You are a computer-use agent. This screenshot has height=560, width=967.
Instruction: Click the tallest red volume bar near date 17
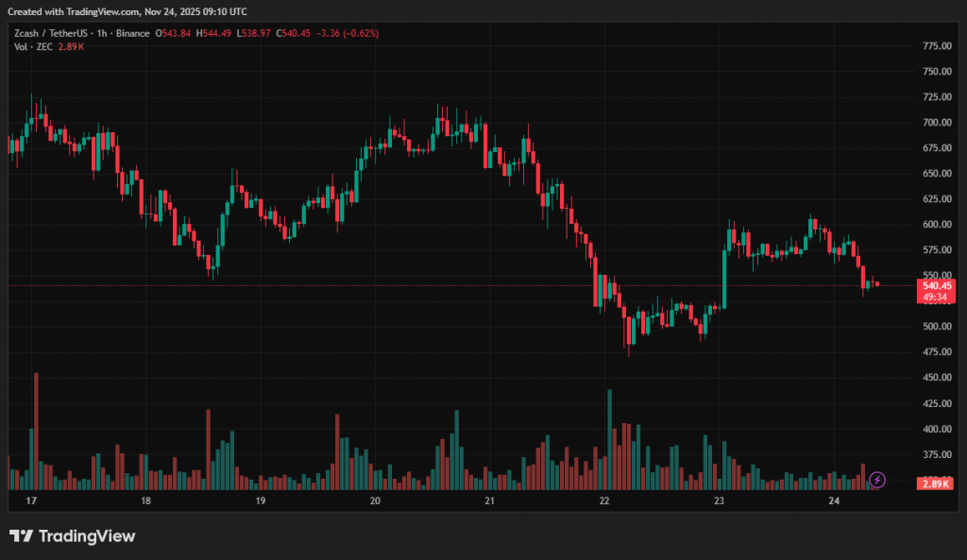[37, 430]
